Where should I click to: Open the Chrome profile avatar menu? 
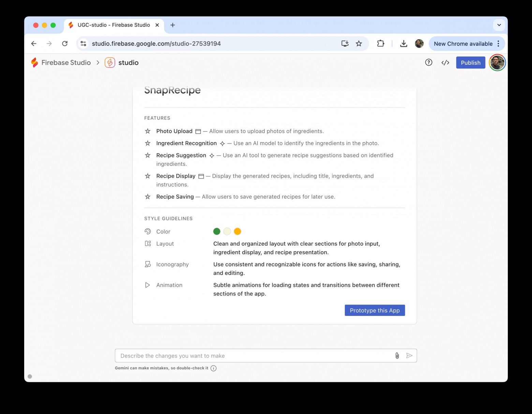(x=419, y=43)
